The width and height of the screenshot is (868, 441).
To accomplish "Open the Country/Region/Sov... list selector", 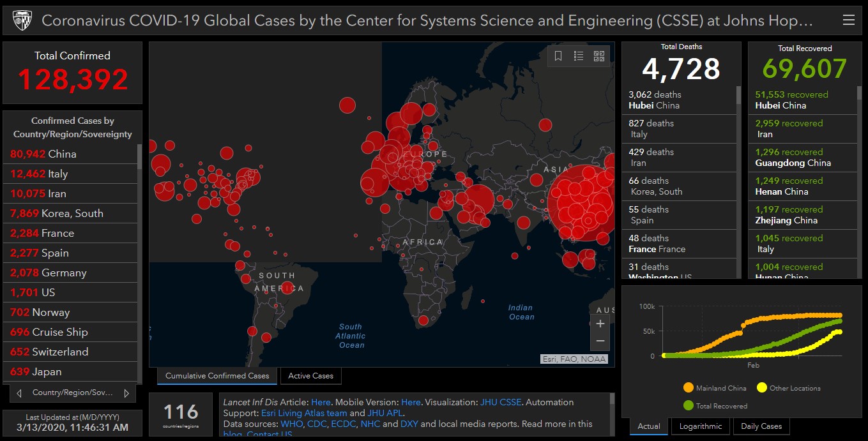I will pos(73,393).
